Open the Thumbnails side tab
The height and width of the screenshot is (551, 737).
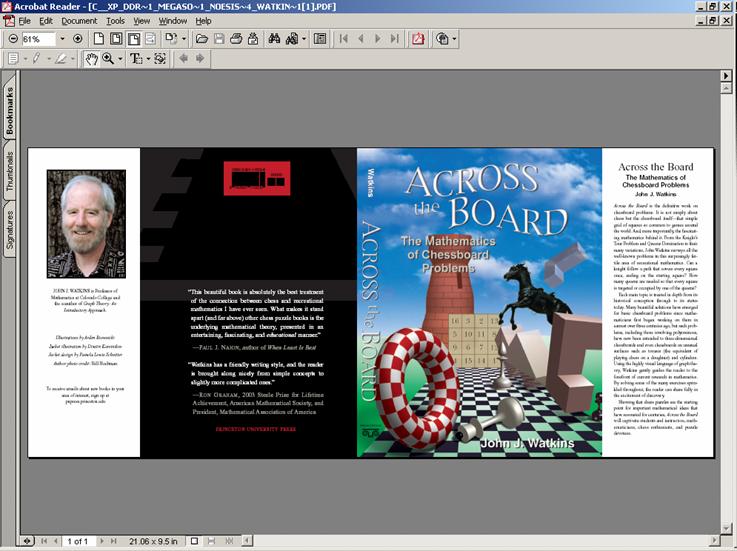pyautogui.click(x=10, y=173)
